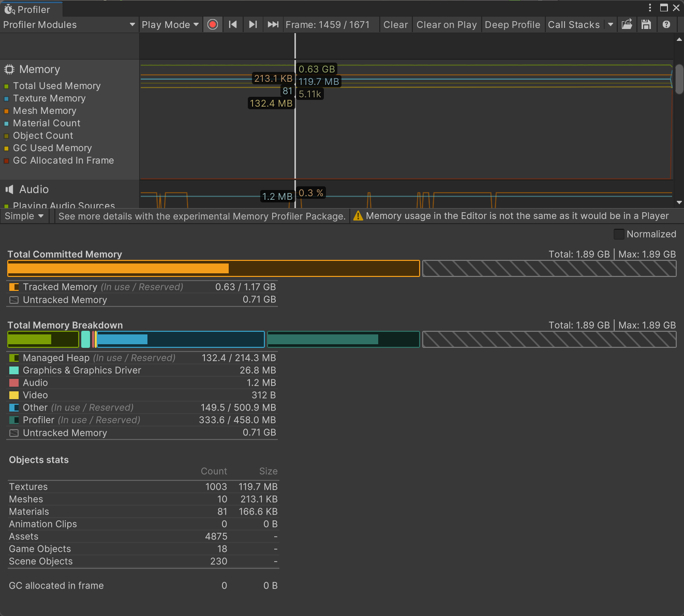Go to previous frame
The height and width of the screenshot is (616, 684).
233,24
